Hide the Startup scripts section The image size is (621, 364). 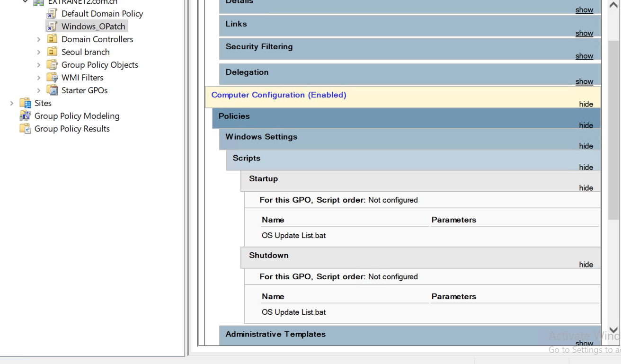tap(586, 188)
